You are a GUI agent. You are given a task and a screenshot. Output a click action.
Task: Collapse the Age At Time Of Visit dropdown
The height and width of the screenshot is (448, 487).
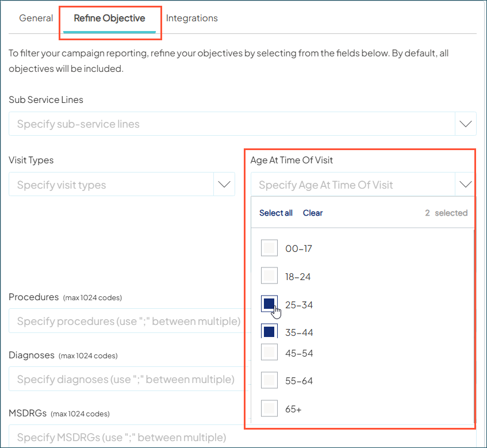point(466,184)
